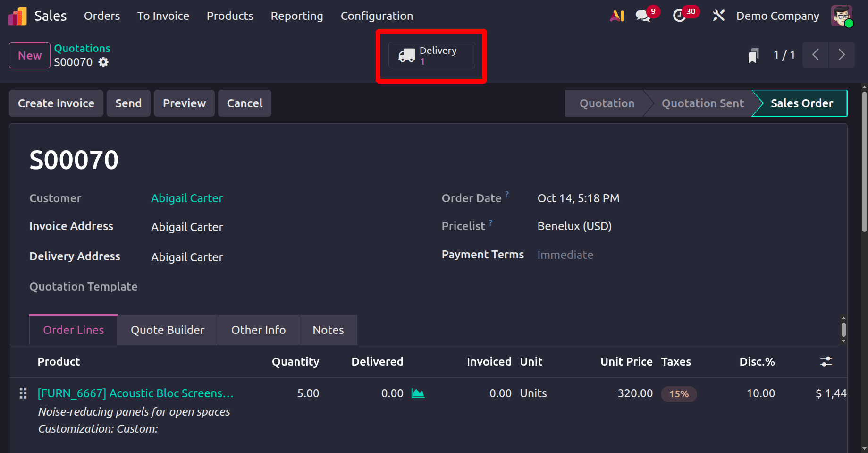This screenshot has height=453, width=868.
Task: Click the Payment Terms field
Action: 565,255
